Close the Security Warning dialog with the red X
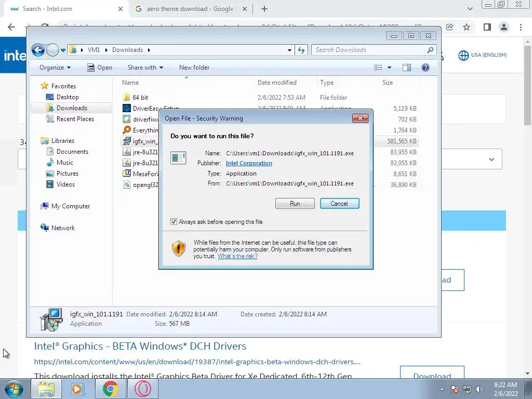 click(360, 118)
